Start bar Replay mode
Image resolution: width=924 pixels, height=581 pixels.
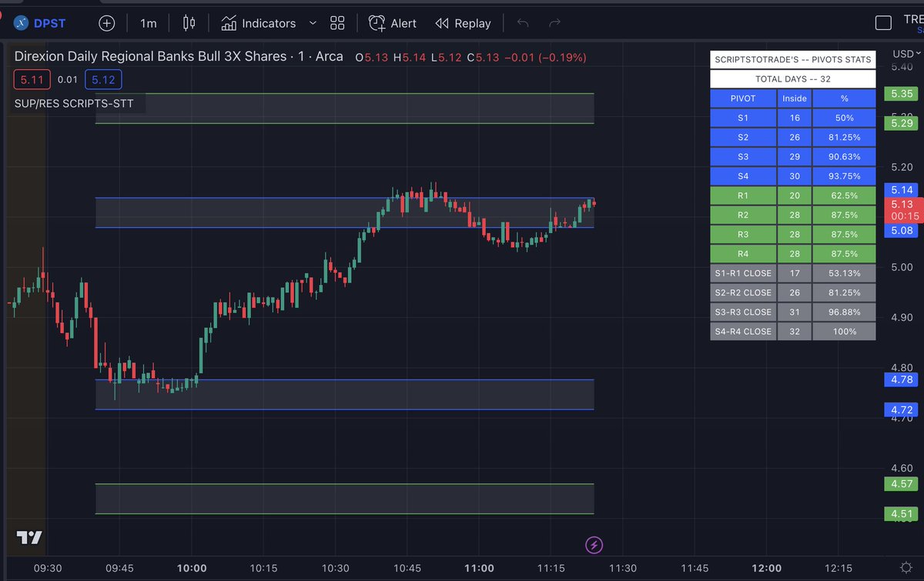point(463,23)
